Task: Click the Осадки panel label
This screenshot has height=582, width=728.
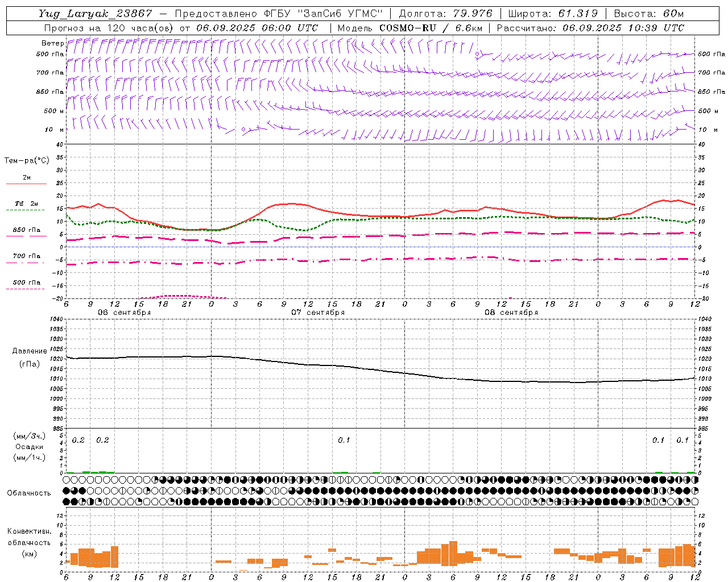Action: pos(30,447)
